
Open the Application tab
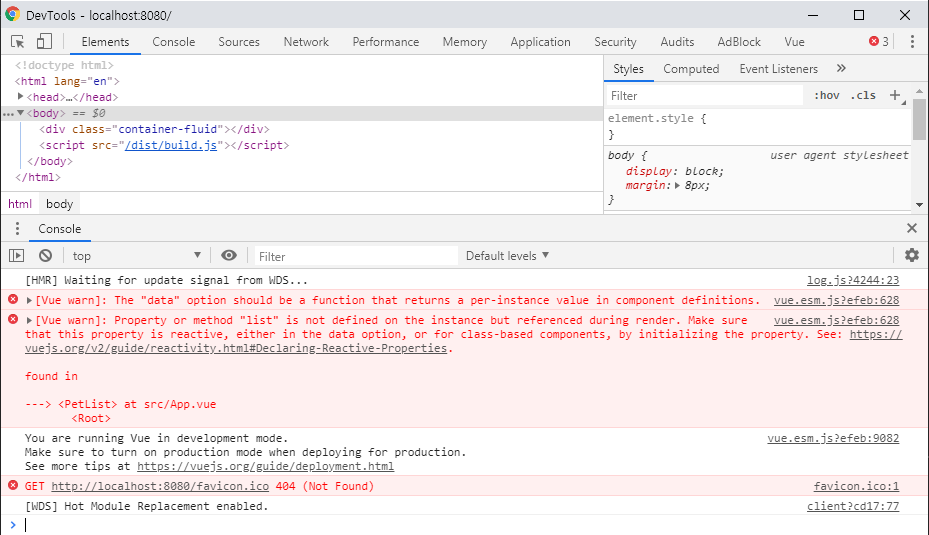tap(540, 42)
